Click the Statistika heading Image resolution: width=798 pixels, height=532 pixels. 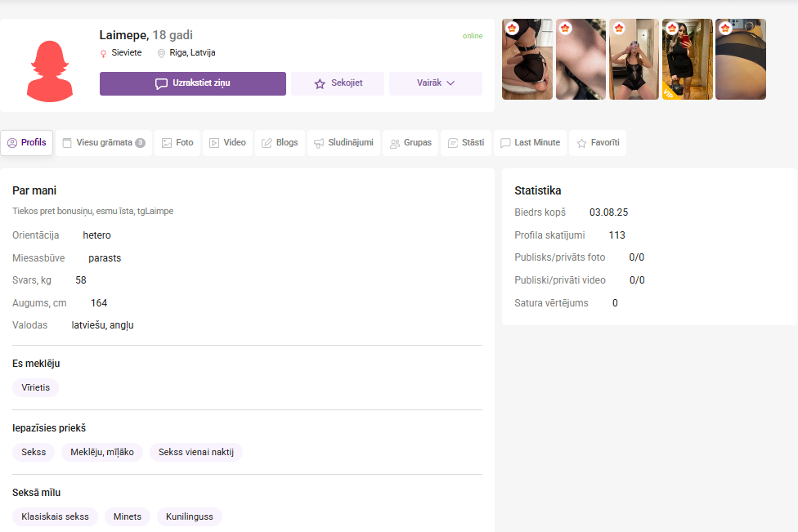(x=537, y=190)
